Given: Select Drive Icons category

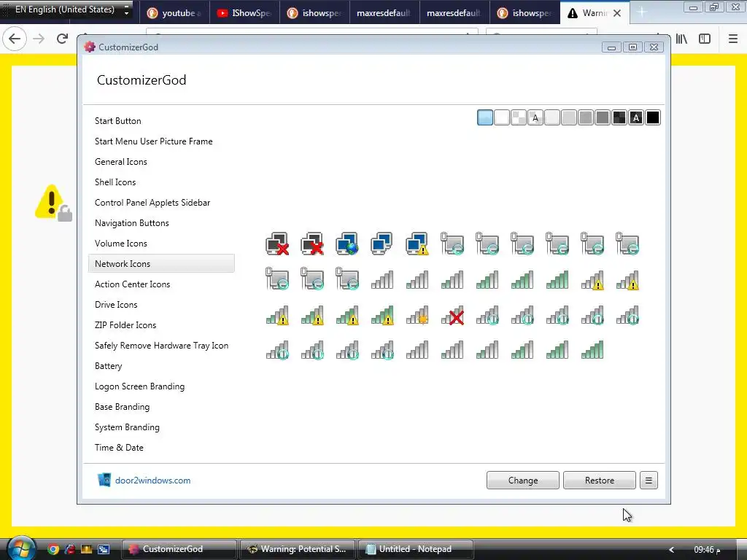Looking at the screenshot, I should tap(116, 305).
